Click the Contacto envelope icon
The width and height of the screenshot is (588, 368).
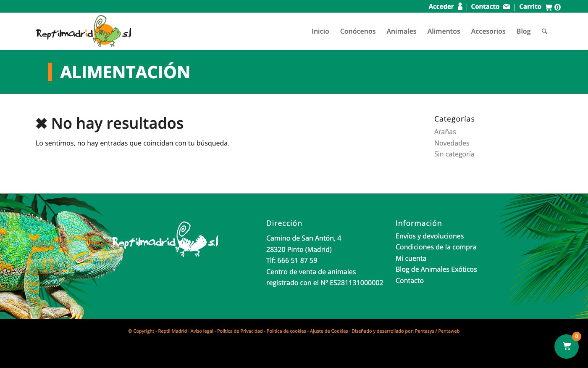pos(506,6)
